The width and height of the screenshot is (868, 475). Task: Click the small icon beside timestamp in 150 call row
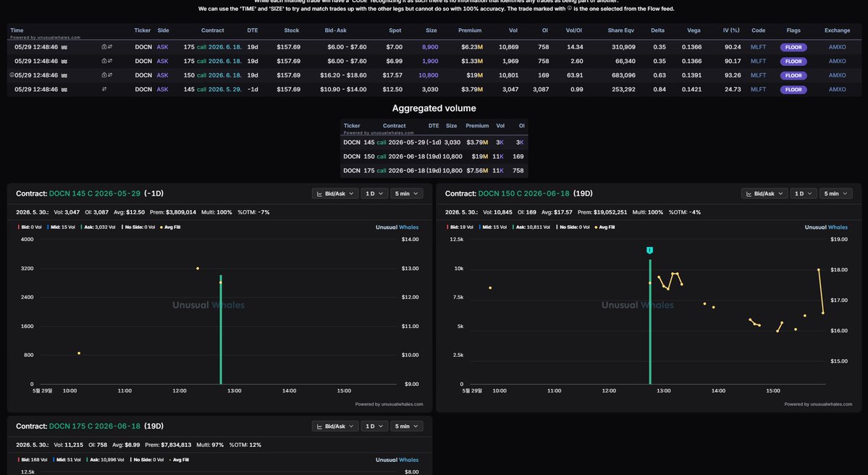(64, 75)
